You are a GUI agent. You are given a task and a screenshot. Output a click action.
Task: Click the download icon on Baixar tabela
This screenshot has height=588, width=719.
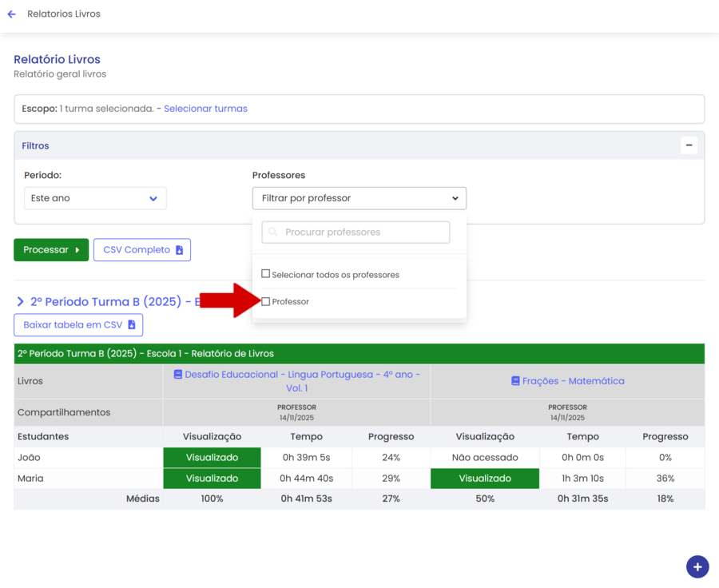132,325
